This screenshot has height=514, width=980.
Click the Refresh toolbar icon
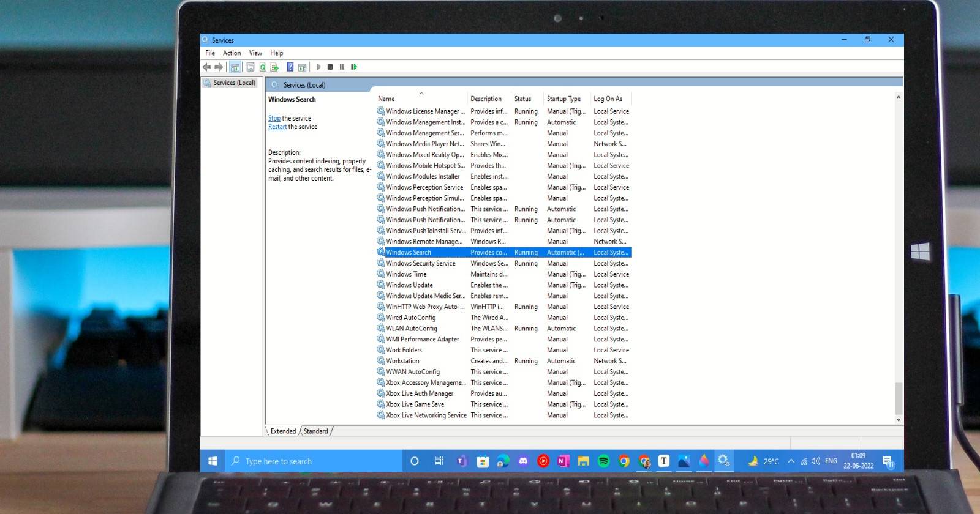point(263,67)
